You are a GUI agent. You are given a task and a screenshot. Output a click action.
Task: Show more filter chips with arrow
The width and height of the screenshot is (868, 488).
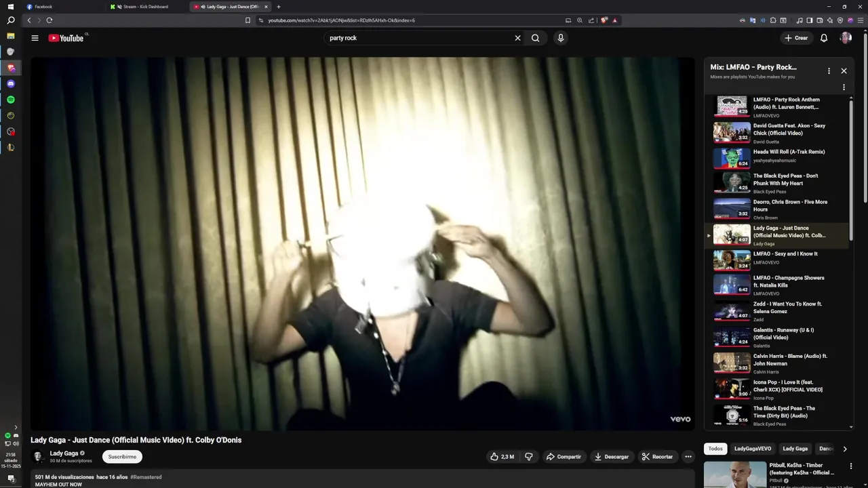844,449
